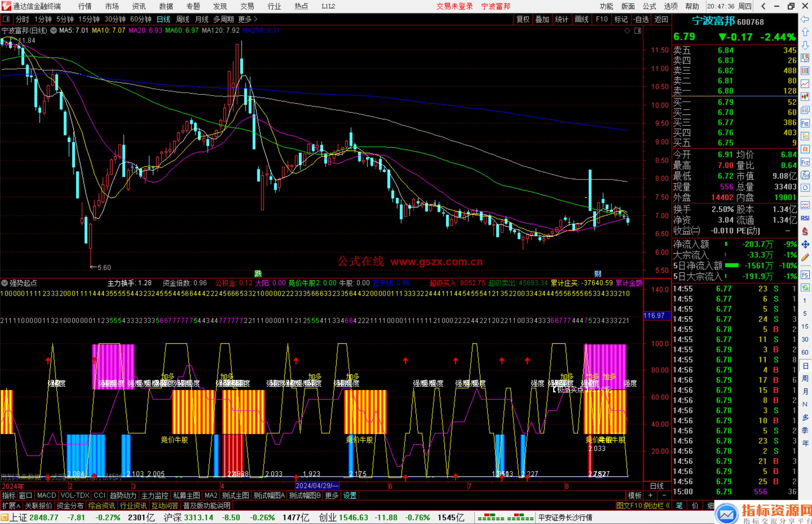Viewport: 812px width, 524px height.
Task: Switch to the CCI indicator tab
Action: [x=99, y=495]
